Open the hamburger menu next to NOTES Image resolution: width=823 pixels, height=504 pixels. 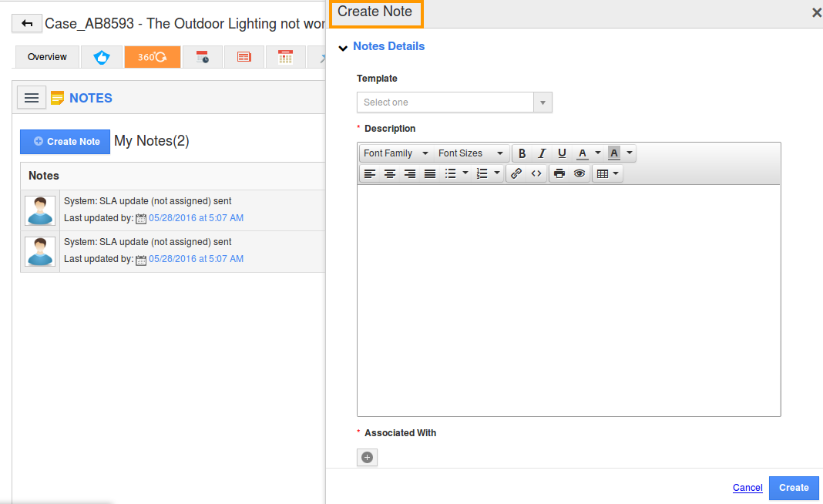(31, 97)
